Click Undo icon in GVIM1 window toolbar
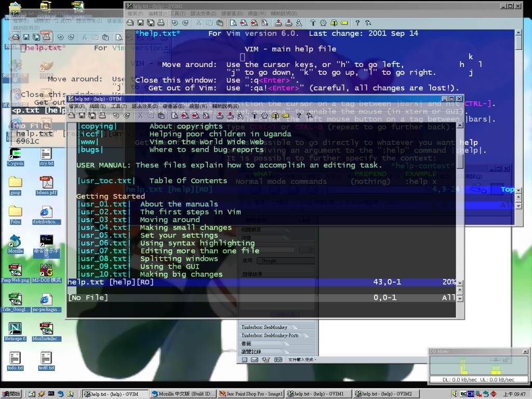The width and height of the screenshot is (532, 399). click(x=175, y=23)
